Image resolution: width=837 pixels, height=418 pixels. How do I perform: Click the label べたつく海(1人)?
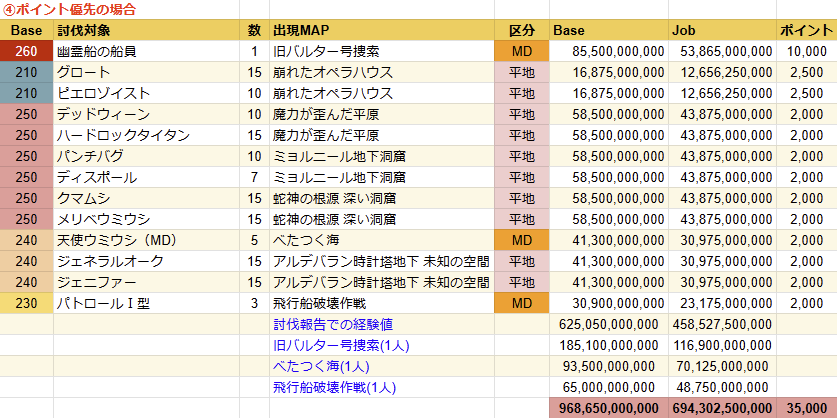click(x=321, y=366)
